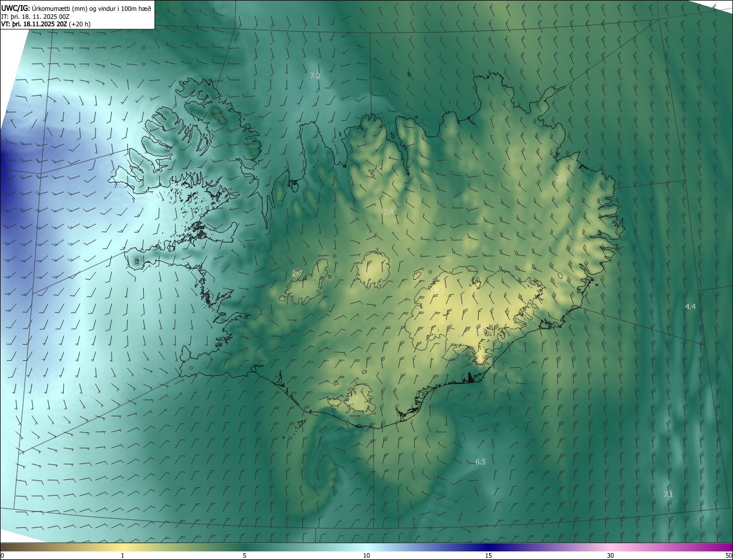Click the '6.5' value south of Iceland

[480, 462]
